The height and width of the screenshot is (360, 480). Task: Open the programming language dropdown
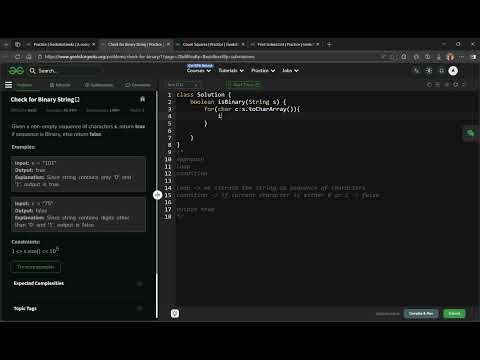coord(183,85)
